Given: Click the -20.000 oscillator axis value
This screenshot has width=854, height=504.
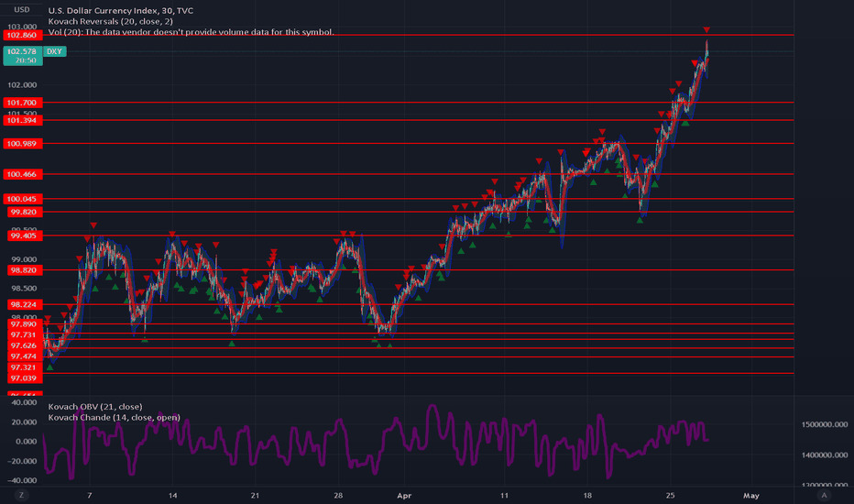Looking at the screenshot, I should [x=22, y=461].
